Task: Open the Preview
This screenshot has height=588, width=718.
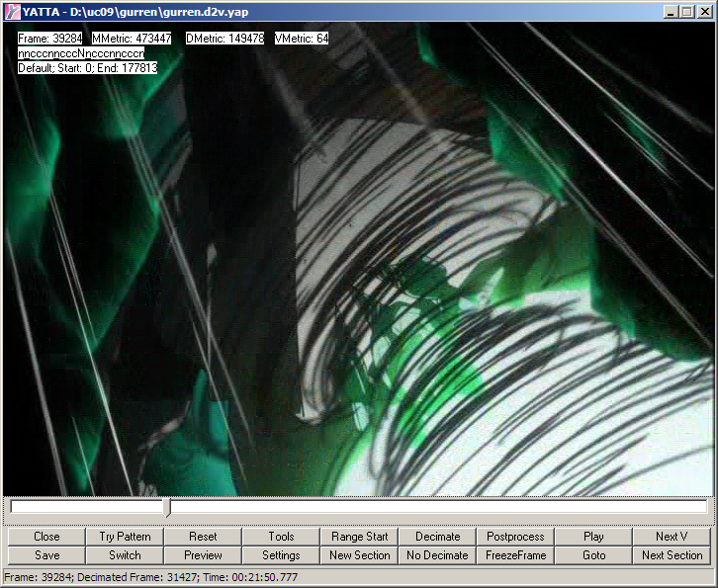Action: pyautogui.click(x=203, y=555)
